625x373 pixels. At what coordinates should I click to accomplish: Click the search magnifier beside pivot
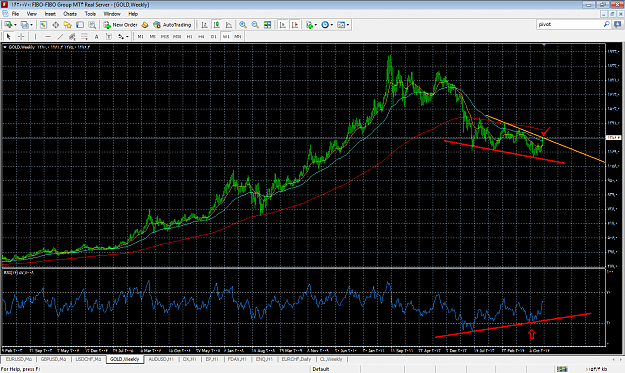coord(606,24)
